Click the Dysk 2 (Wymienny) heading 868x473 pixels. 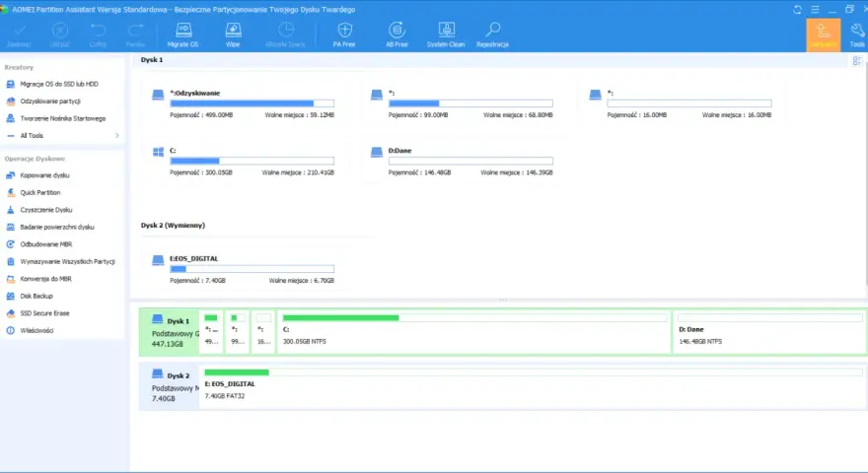pyautogui.click(x=173, y=226)
